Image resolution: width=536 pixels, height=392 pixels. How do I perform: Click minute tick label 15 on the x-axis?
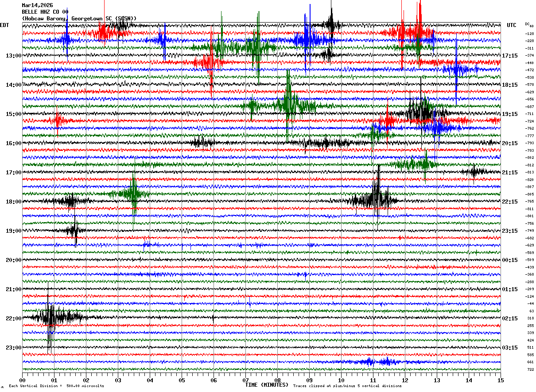tap(501, 380)
